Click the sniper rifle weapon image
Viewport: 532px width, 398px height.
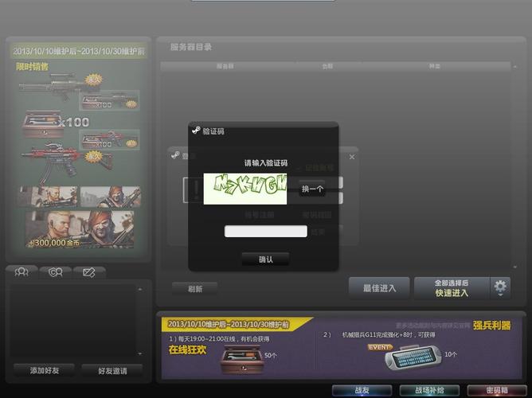[x=60, y=85]
